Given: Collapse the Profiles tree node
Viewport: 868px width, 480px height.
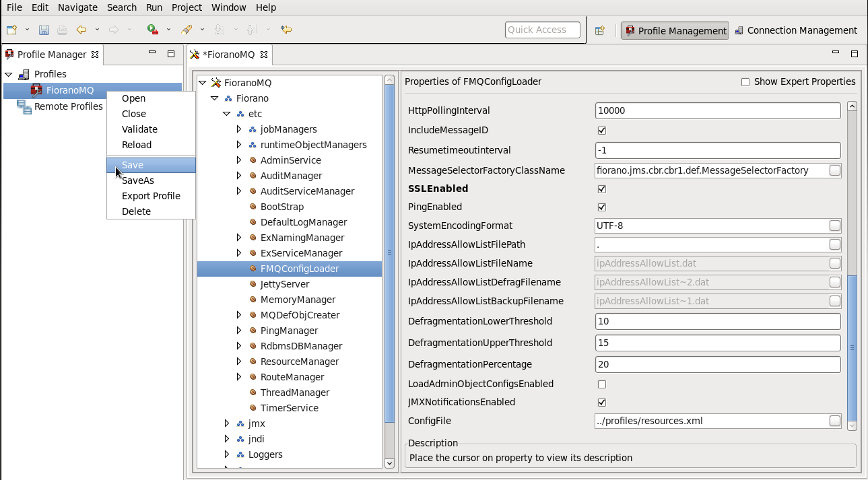Looking at the screenshot, I should [9, 74].
